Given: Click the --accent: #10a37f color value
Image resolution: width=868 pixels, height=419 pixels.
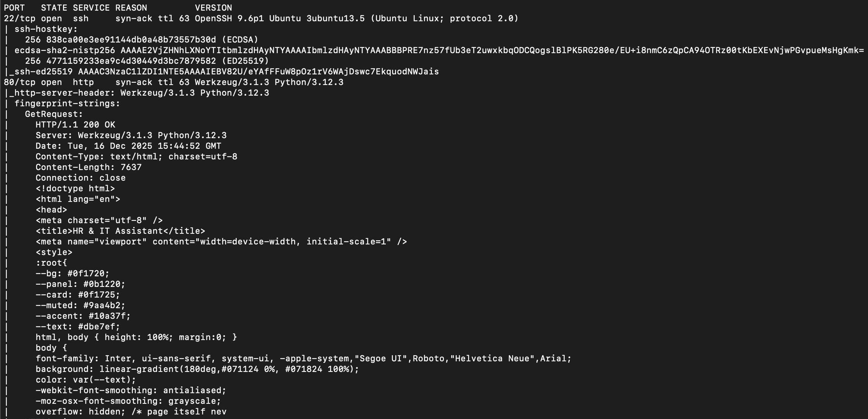Looking at the screenshot, I should (109, 316).
